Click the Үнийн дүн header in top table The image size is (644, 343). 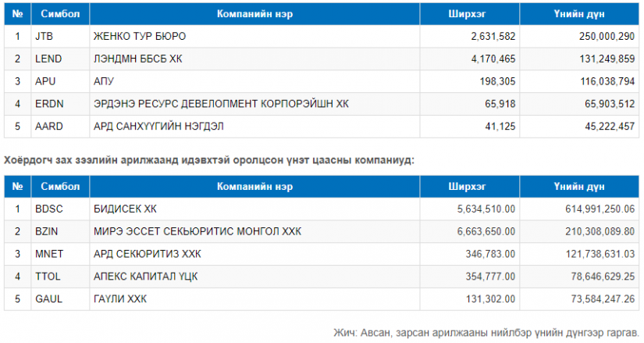click(579, 14)
